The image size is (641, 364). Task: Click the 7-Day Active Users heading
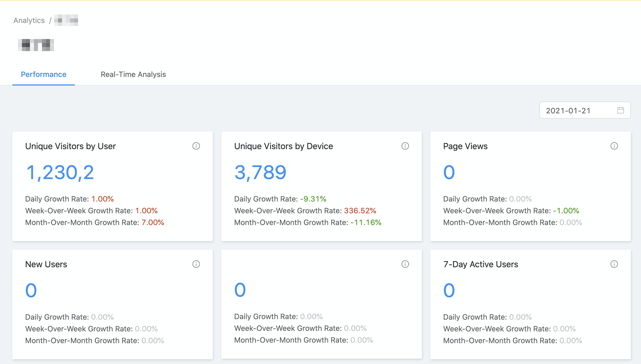pyautogui.click(x=480, y=264)
